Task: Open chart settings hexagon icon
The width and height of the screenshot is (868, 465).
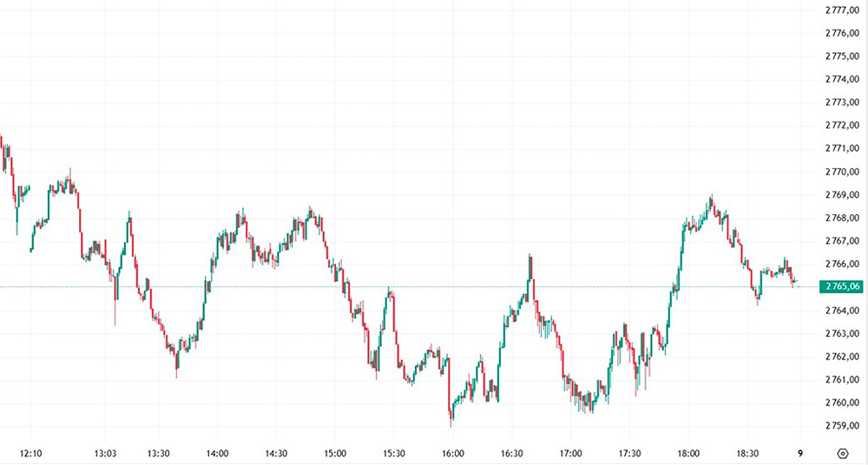Action: point(843,454)
